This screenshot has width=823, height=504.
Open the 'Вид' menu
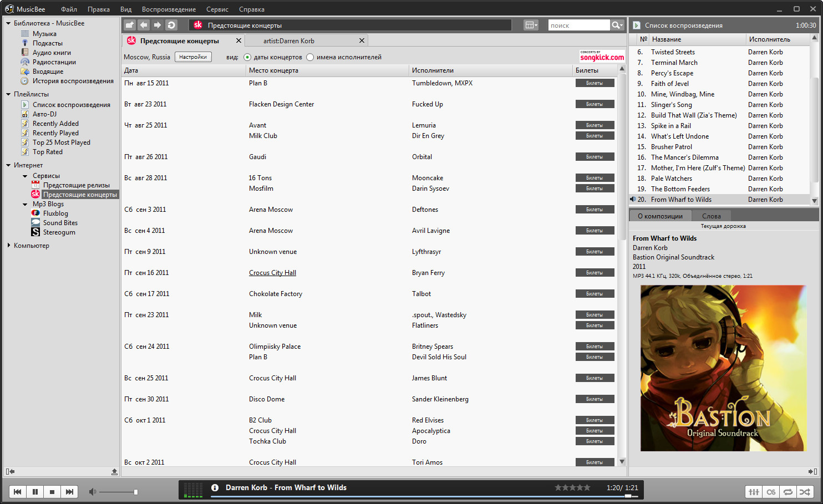tap(126, 9)
